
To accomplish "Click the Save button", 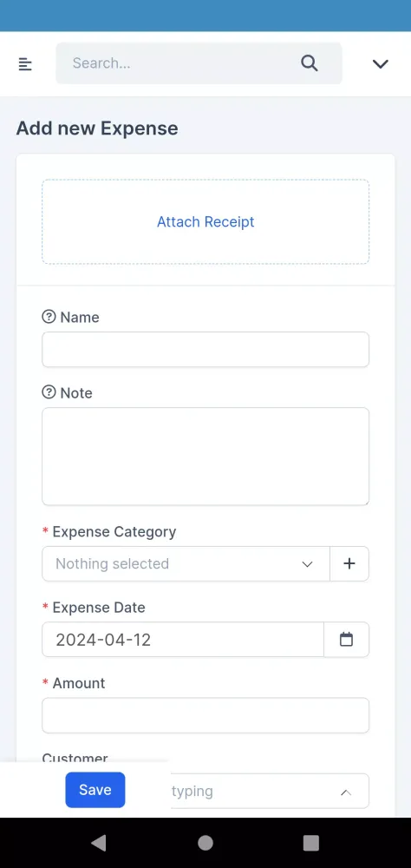I will click(x=95, y=790).
